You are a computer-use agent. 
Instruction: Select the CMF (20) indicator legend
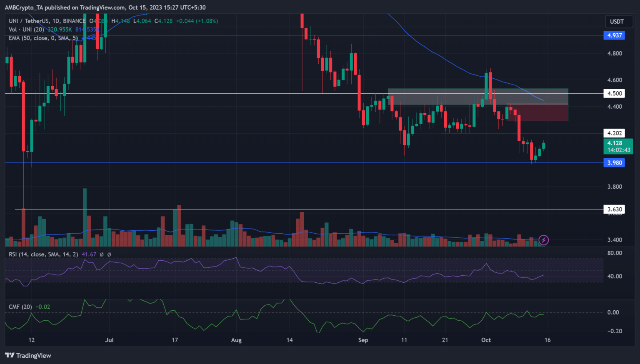click(20, 307)
